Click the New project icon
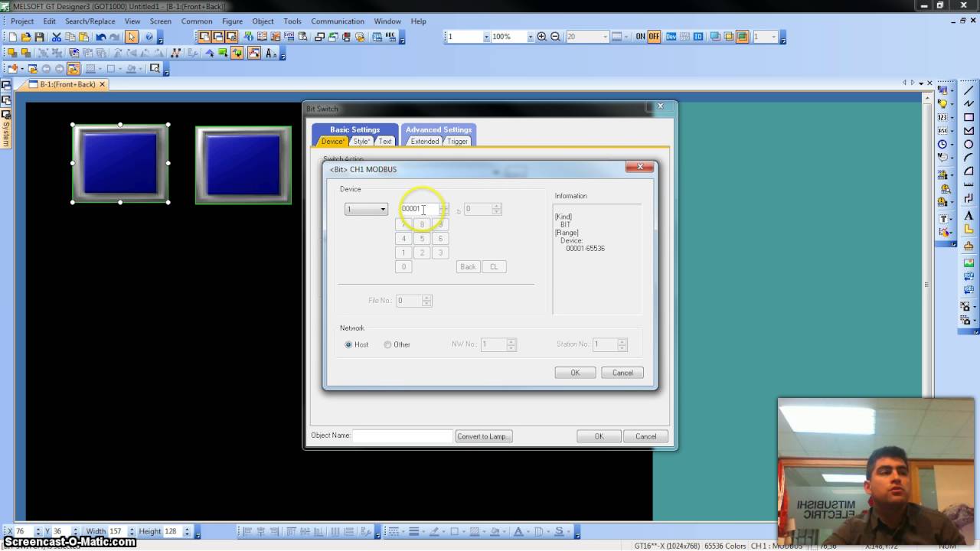 (13, 37)
